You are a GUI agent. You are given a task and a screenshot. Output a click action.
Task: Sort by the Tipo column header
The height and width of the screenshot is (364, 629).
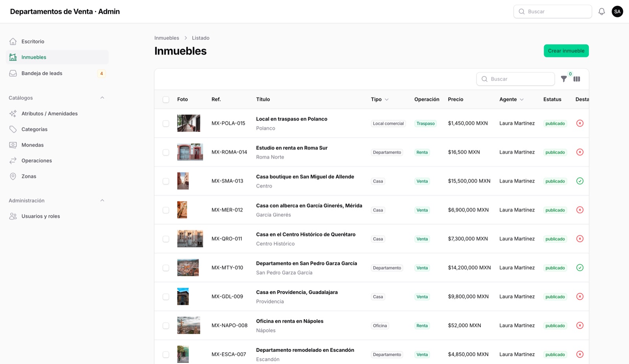379,99
